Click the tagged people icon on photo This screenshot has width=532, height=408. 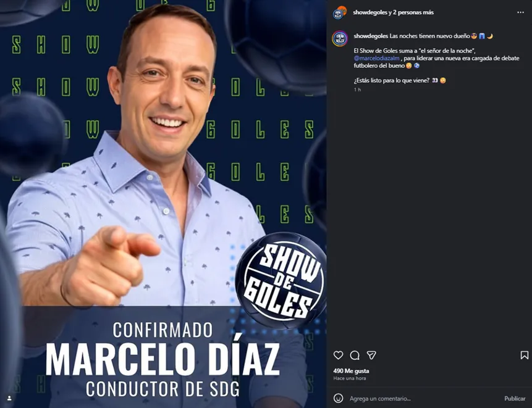(9, 398)
